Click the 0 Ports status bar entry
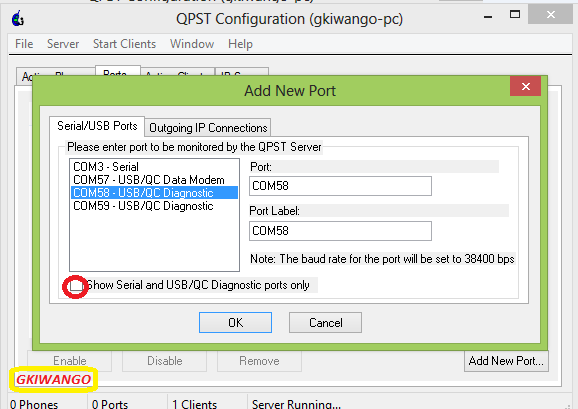 [110, 404]
